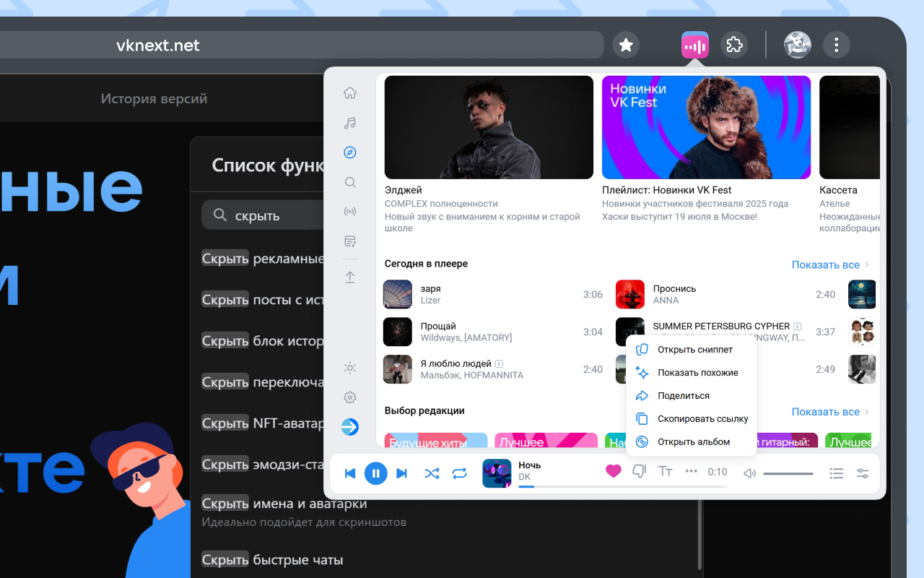Open VK Next settings via the gear
The image size is (924, 578).
tap(349, 397)
